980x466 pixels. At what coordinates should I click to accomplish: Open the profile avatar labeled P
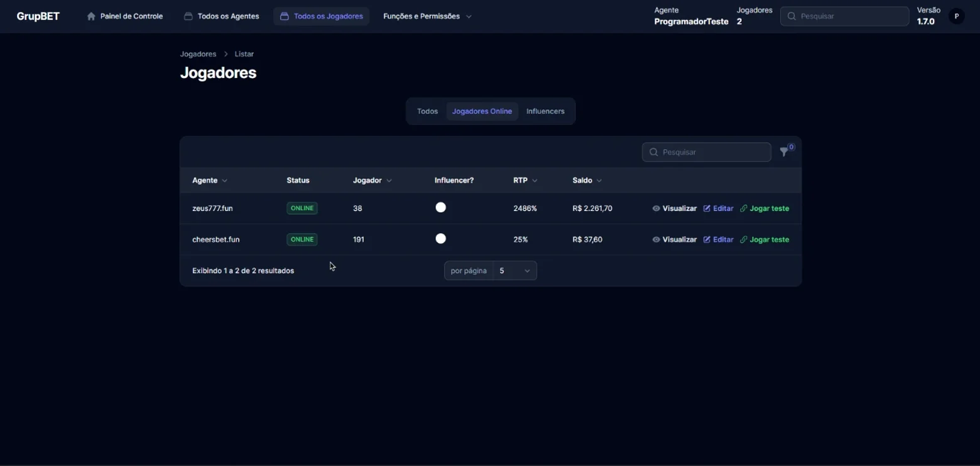coord(956,16)
